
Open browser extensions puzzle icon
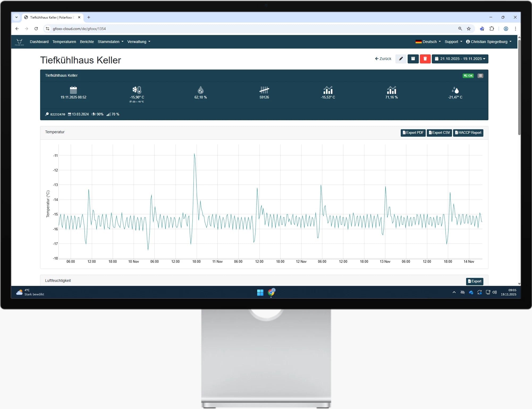pyautogui.click(x=492, y=29)
